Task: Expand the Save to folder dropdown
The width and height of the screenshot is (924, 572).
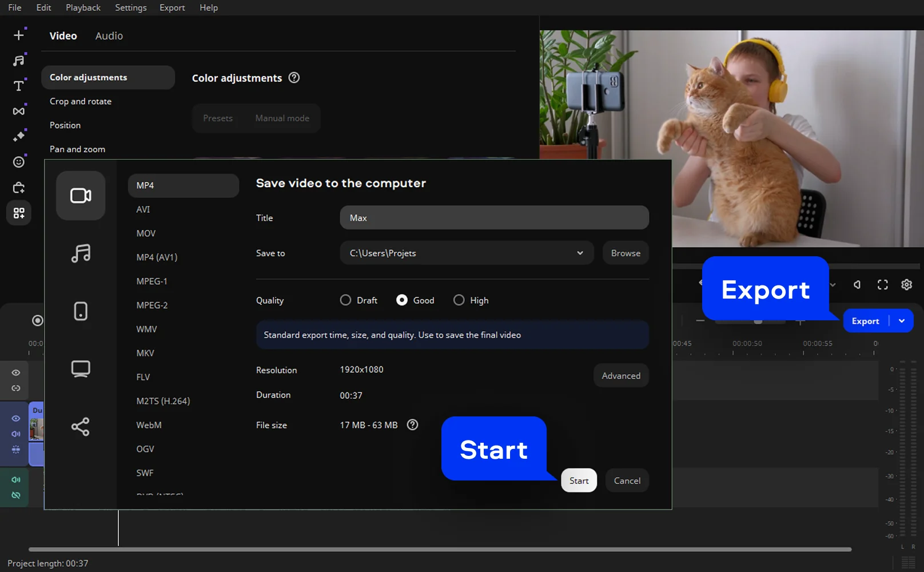Action: (580, 253)
